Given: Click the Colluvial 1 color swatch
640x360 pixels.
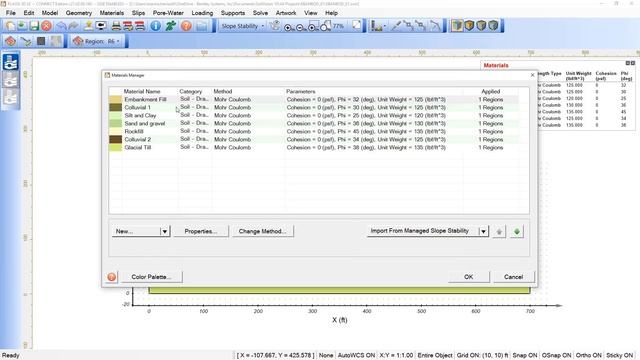Looking at the screenshot, I should click(x=116, y=107).
